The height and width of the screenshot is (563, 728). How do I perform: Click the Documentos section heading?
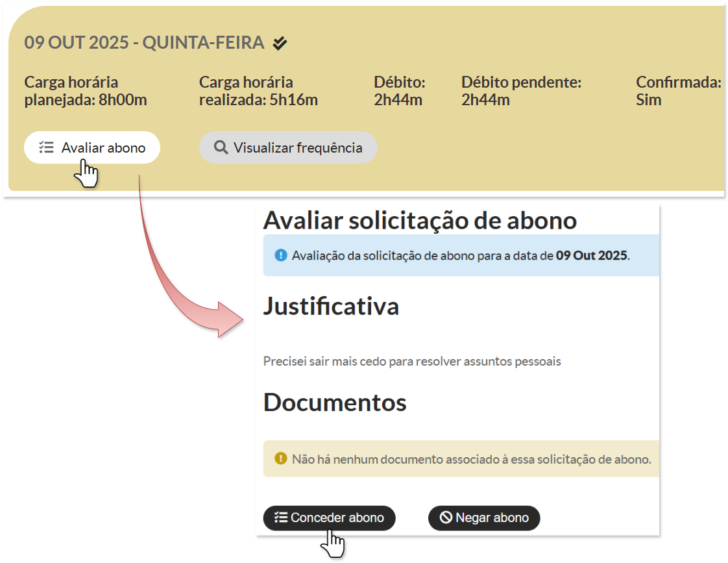point(335,403)
